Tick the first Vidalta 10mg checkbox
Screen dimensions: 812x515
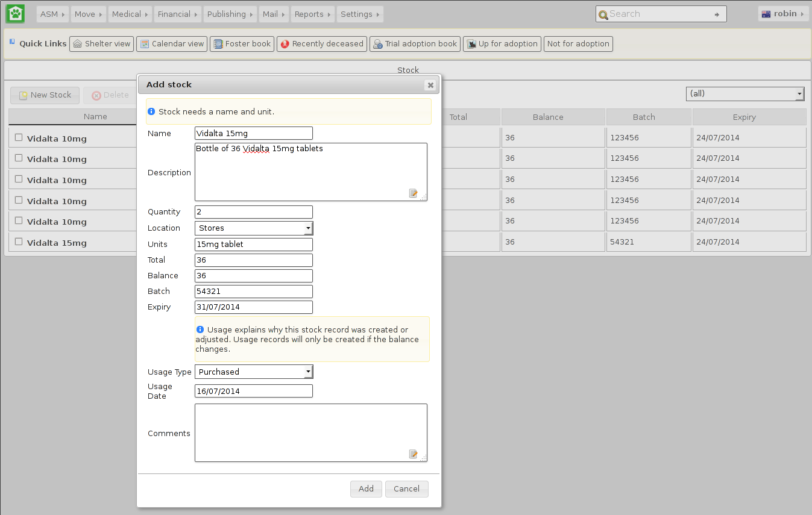(19, 137)
